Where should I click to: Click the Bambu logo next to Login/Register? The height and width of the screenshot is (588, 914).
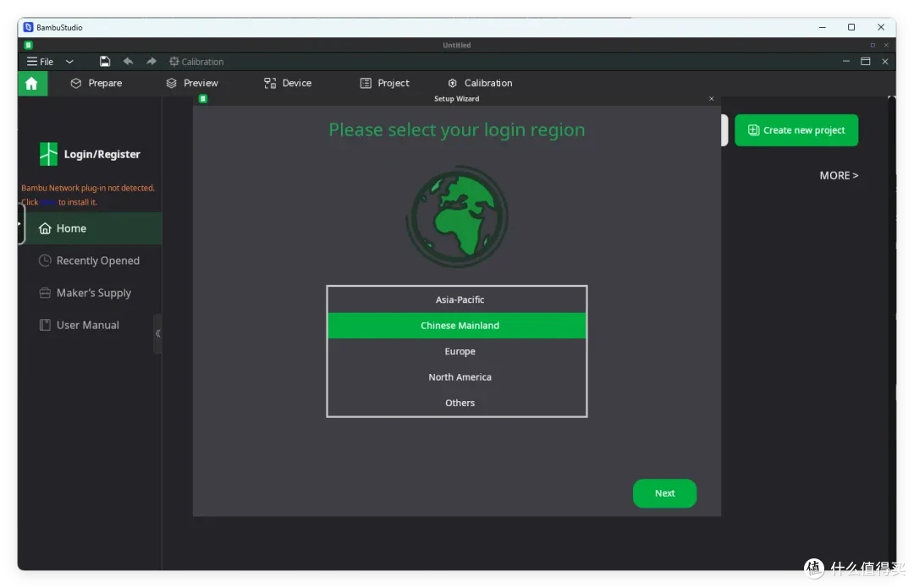tap(48, 155)
